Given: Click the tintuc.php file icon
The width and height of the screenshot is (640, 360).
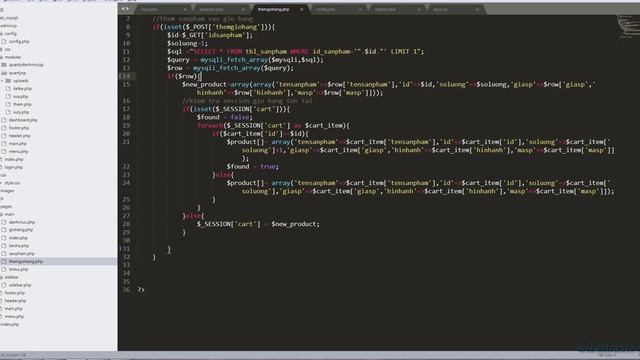Looking at the screenshot, I should tap(4, 269).
